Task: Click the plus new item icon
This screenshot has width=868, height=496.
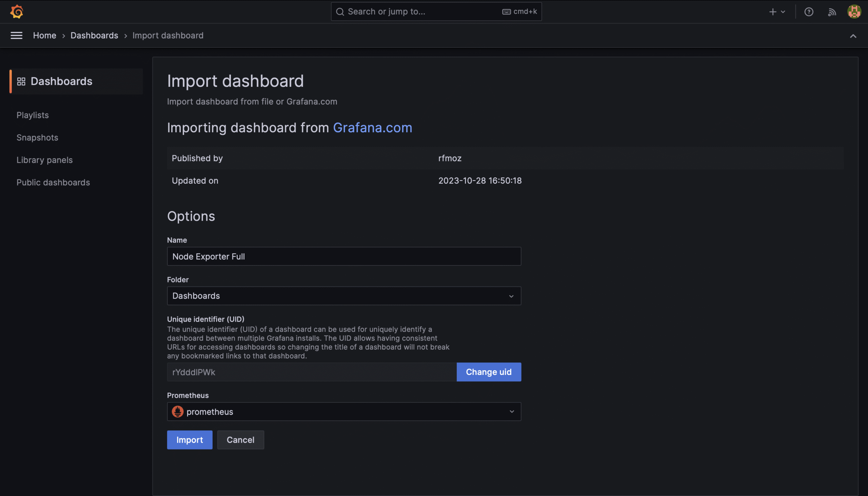Action: [x=773, y=12]
